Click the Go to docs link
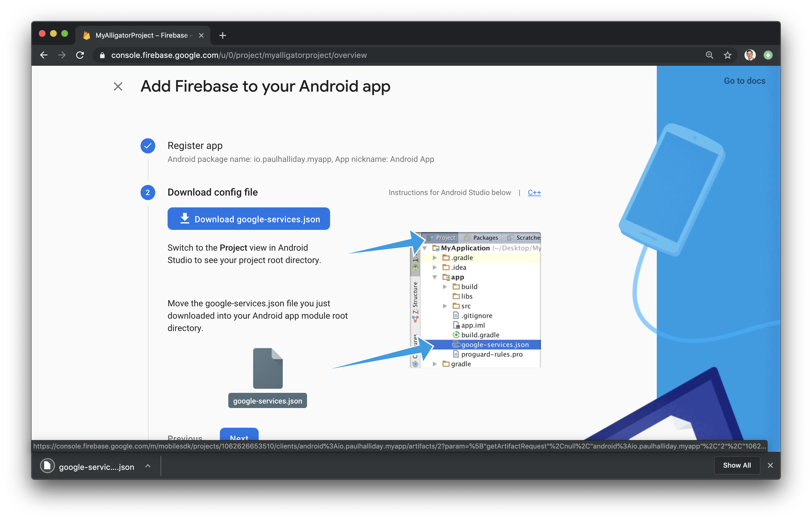Viewport: 812px width, 521px height. (744, 81)
